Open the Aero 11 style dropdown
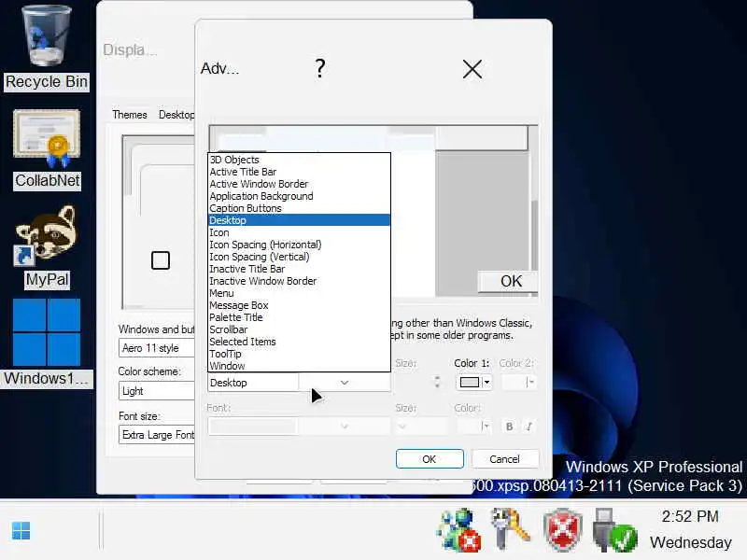 pyautogui.click(x=157, y=348)
